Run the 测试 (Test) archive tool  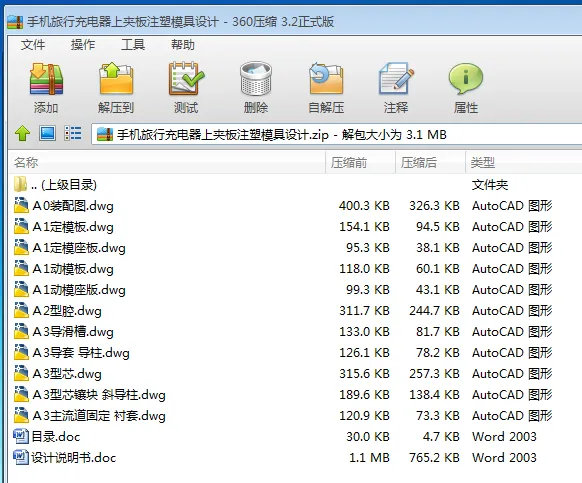(x=186, y=78)
